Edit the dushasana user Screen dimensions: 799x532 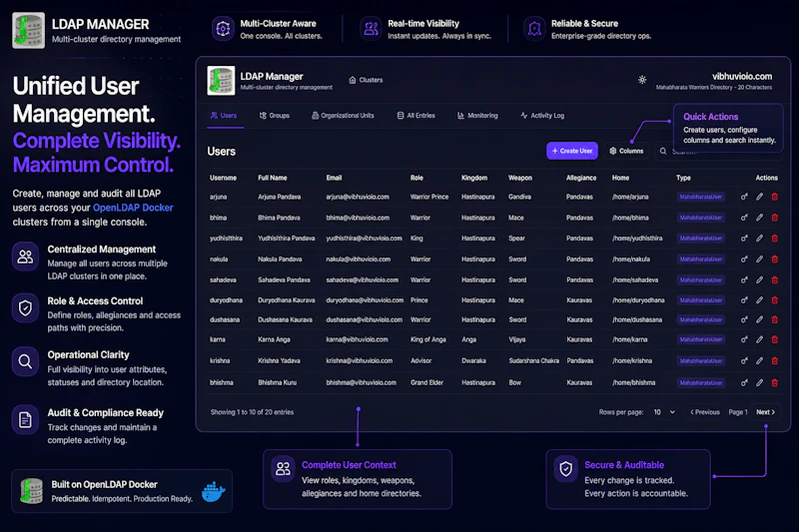pyautogui.click(x=759, y=319)
